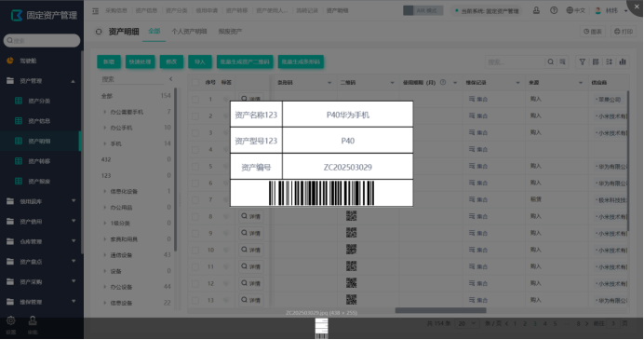Check the checkbox for row 11
644x340 pixels.
tap(195, 266)
